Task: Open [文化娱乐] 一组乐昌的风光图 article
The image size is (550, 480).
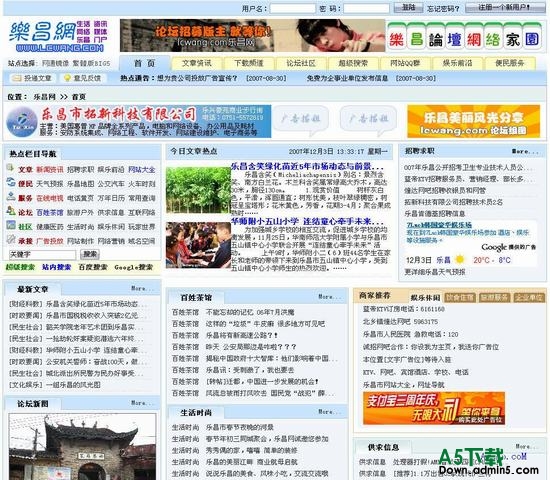Action: coord(55,385)
